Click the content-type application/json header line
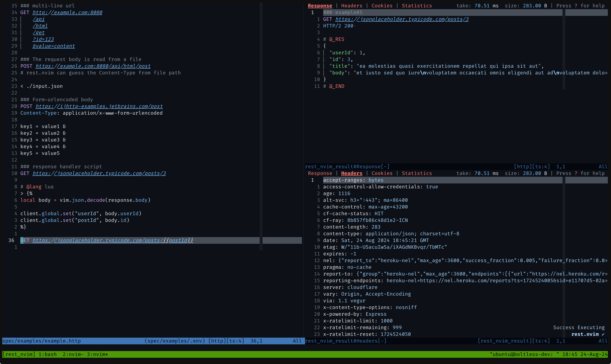 [391, 234]
